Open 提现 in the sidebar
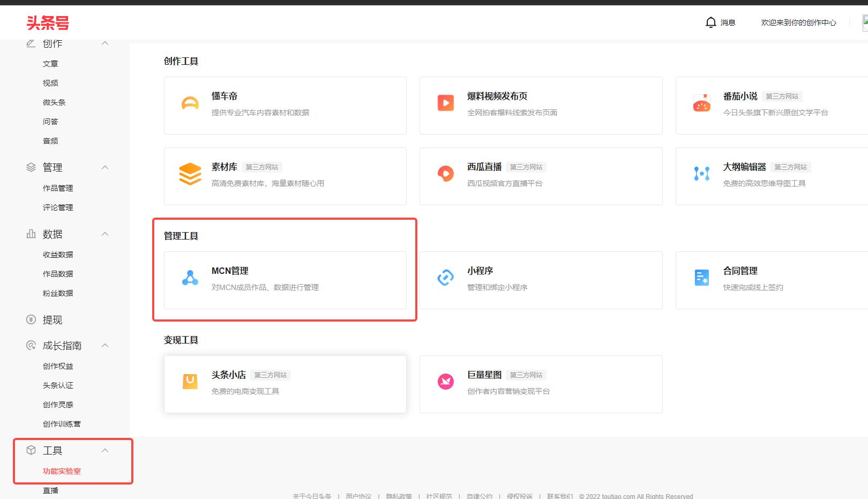This screenshot has height=499, width=868. point(52,320)
